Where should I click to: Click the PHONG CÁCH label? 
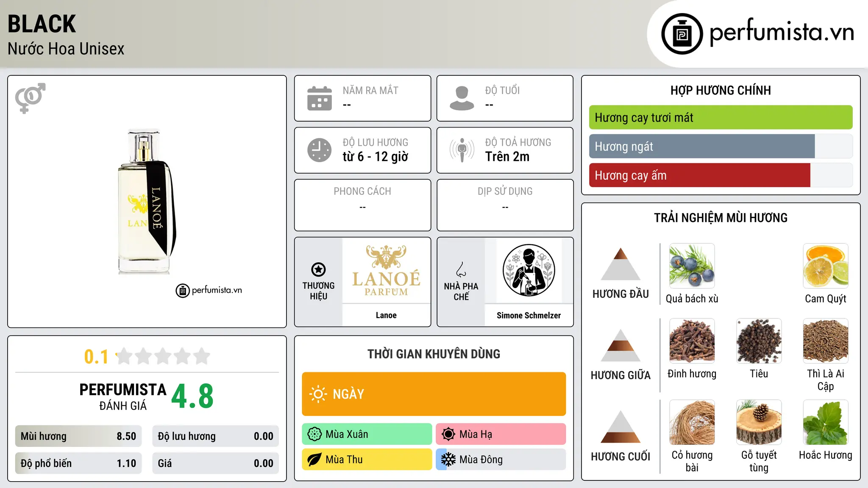362,191
